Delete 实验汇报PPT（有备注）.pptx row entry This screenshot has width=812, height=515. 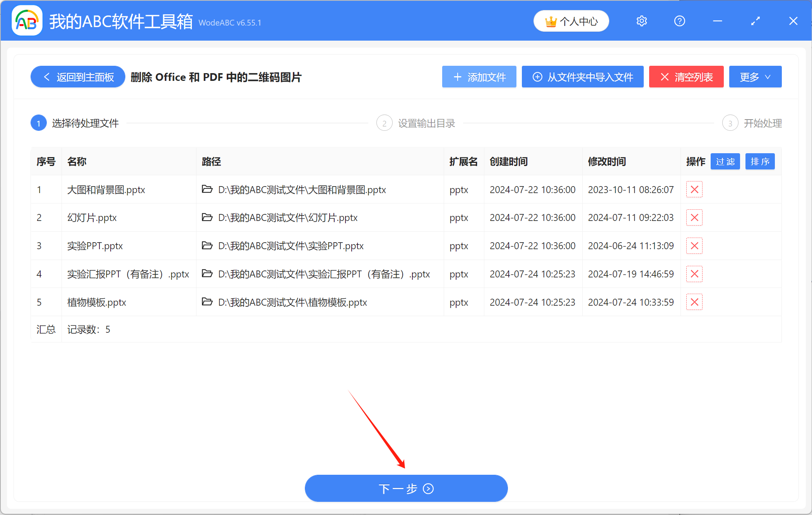694,274
